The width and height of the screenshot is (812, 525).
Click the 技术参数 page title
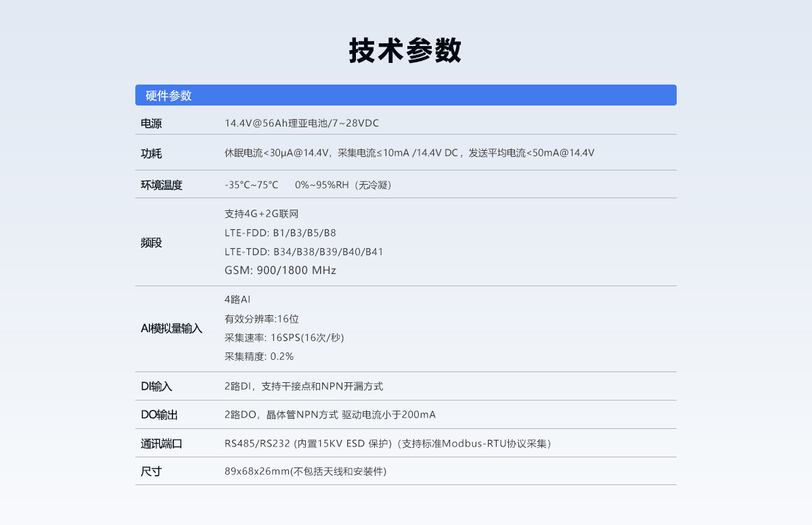pyautogui.click(x=405, y=49)
